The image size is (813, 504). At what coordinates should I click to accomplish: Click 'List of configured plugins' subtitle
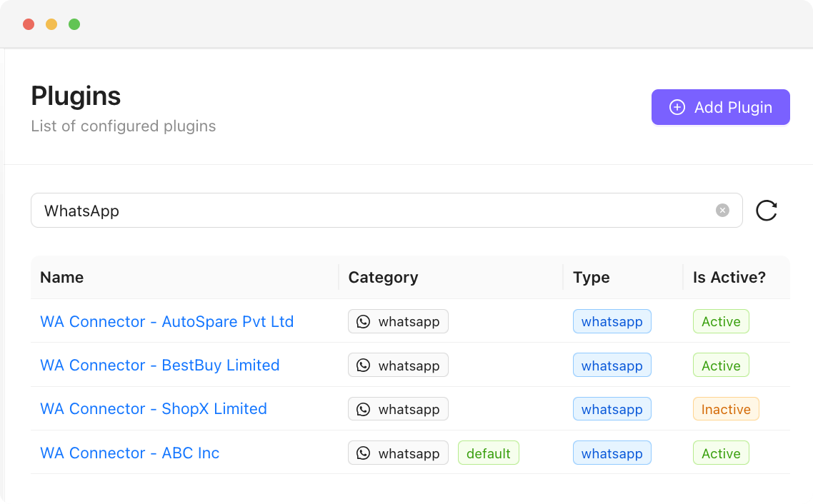(x=124, y=126)
